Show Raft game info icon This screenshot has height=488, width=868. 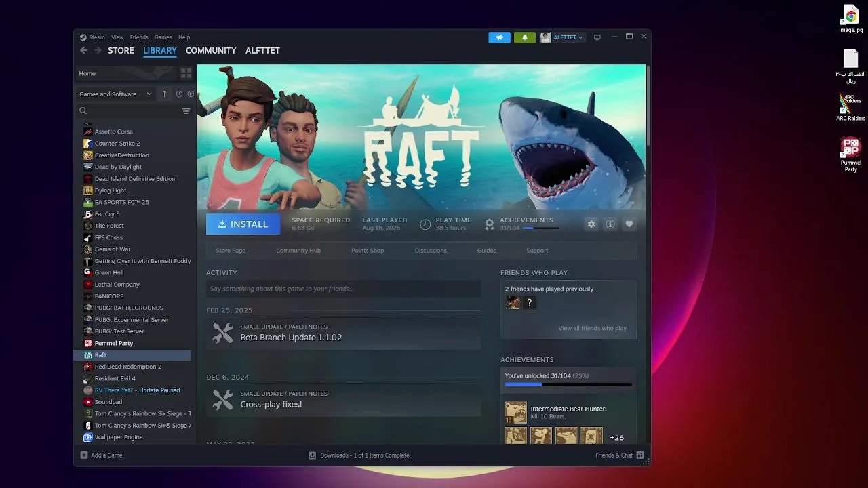pos(610,224)
